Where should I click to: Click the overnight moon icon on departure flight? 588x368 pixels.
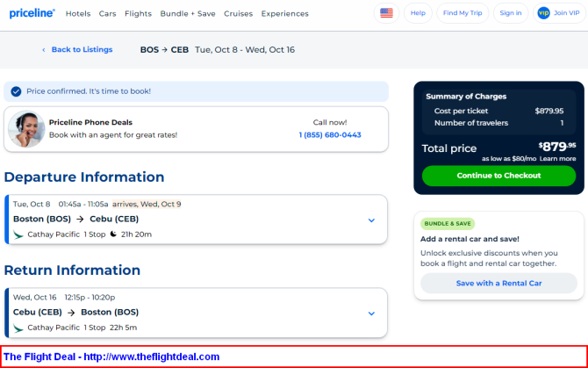coord(113,235)
